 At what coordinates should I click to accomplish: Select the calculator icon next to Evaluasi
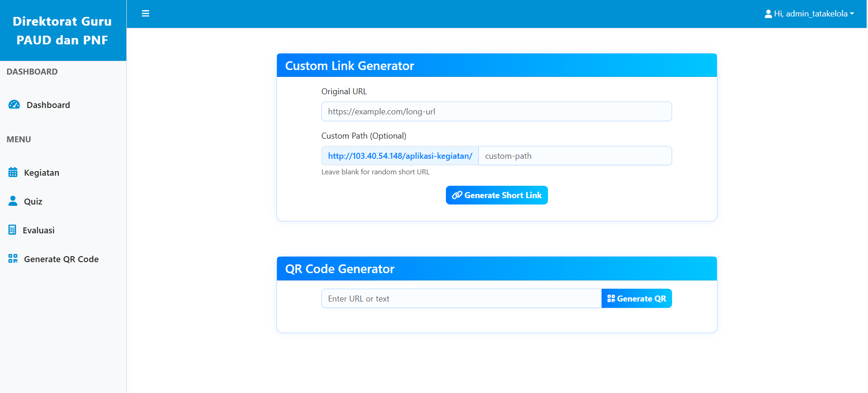(12, 230)
